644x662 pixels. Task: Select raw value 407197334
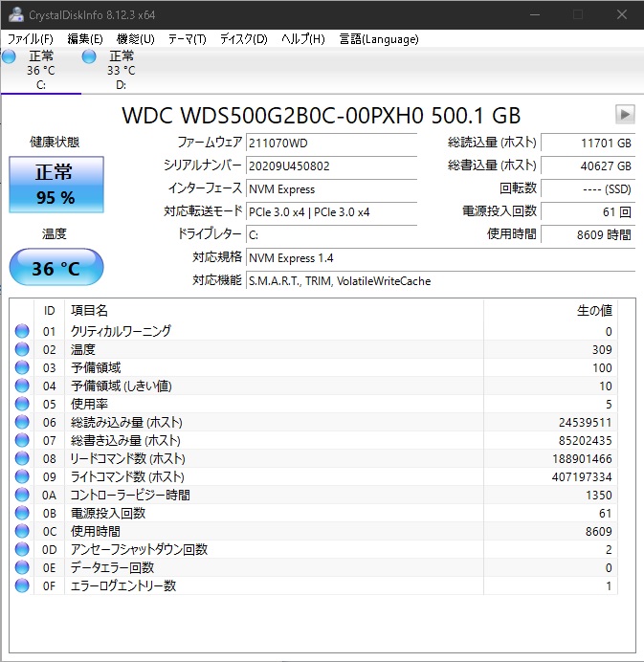tap(582, 476)
